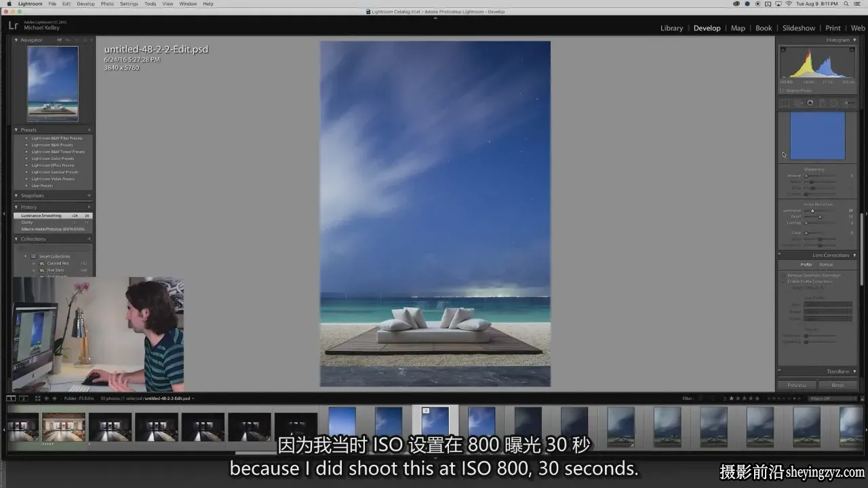This screenshot has width=868, height=488.
Task: Open macOS Notification Center icon
Action: coord(859,4)
